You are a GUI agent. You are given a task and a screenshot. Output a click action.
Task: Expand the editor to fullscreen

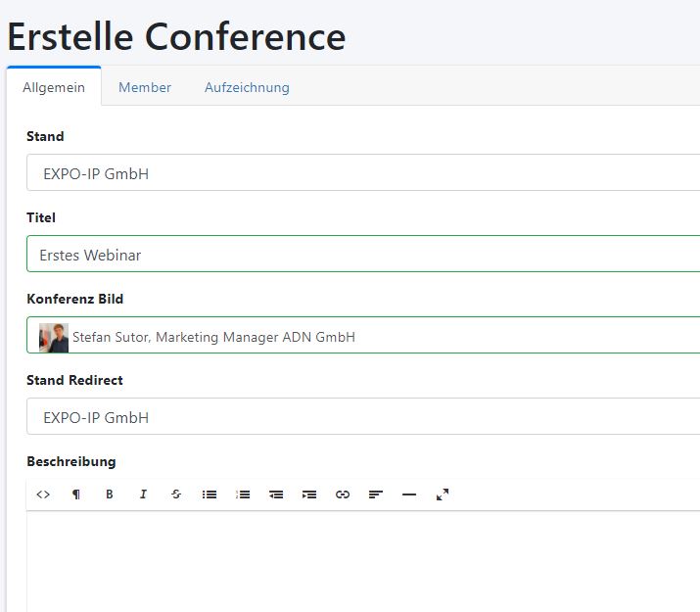pyautogui.click(x=443, y=494)
